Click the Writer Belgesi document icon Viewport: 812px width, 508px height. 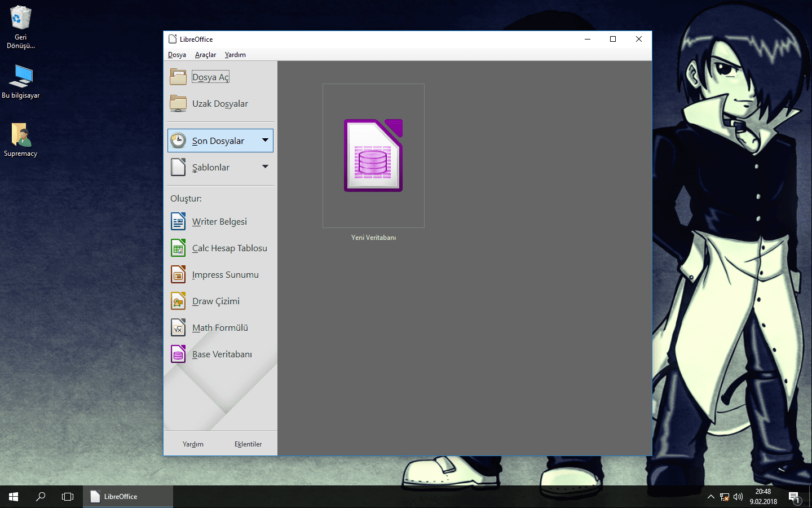click(x=178, y=221)
